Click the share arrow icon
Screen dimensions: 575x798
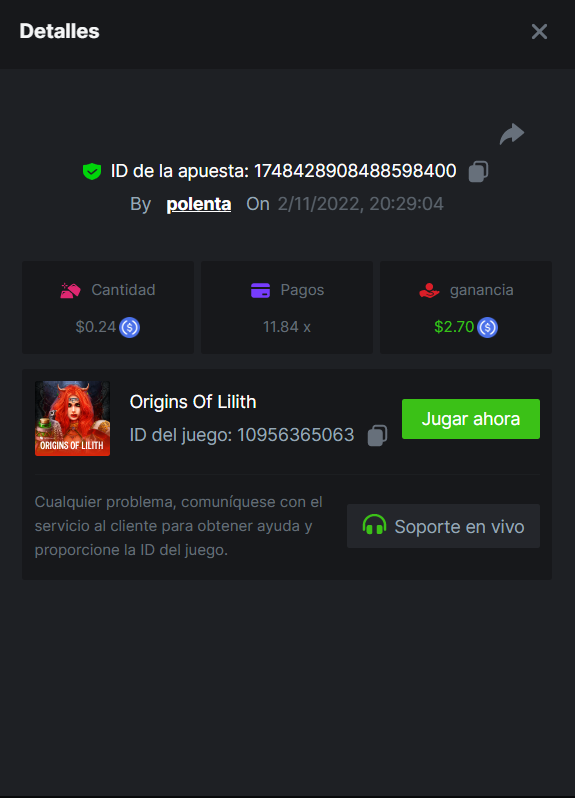pyautogui.click(x=511, y=134)
